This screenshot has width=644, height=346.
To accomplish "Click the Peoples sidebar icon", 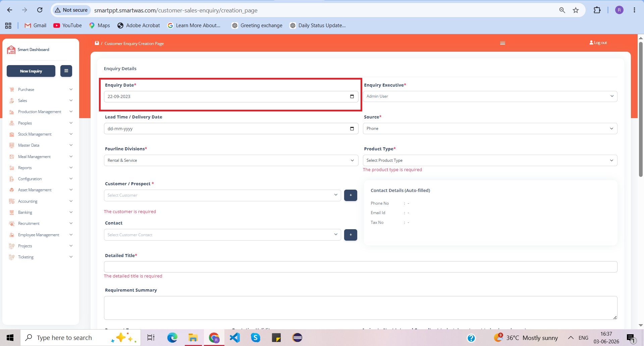I will (12, 123).
